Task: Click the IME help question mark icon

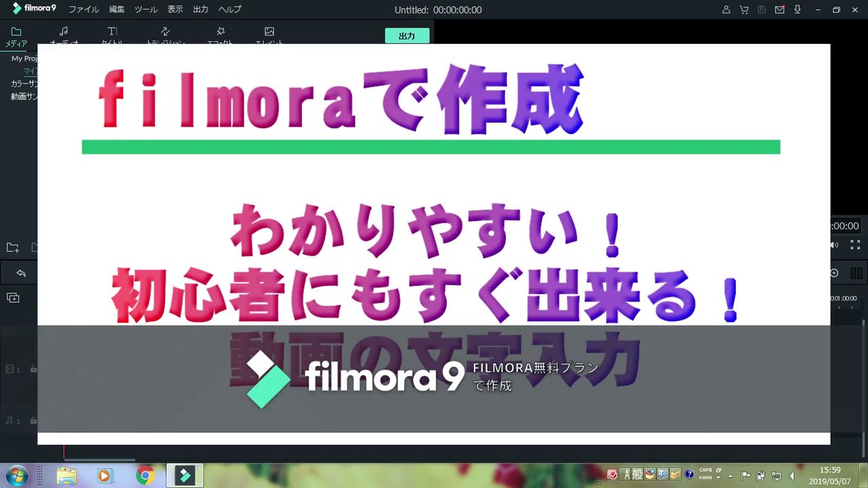Action: (689, 475)
